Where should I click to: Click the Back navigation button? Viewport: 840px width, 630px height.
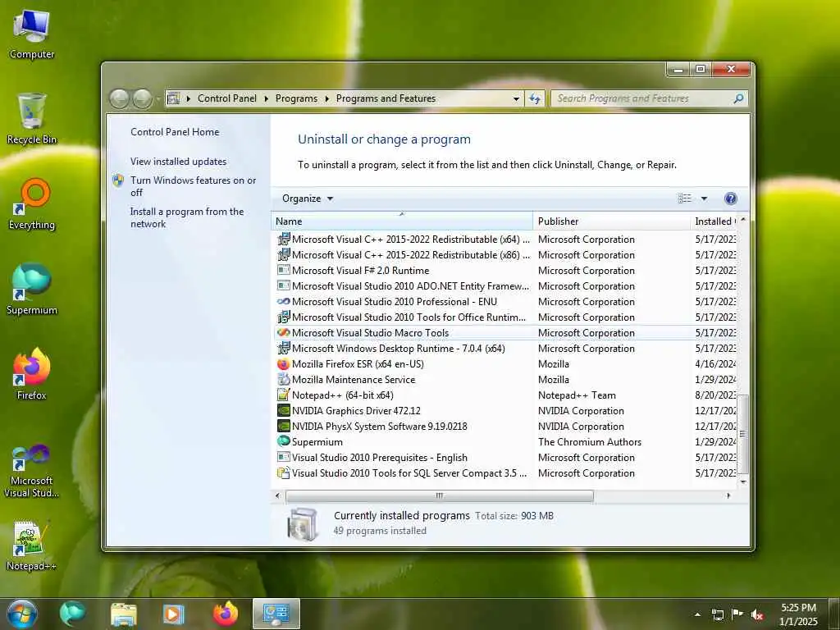[120, 98]
